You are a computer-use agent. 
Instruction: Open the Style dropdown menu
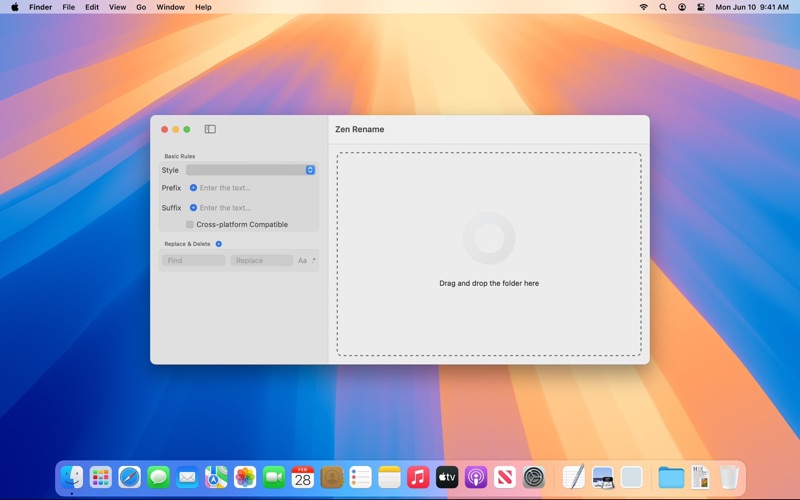coord(251,170)
